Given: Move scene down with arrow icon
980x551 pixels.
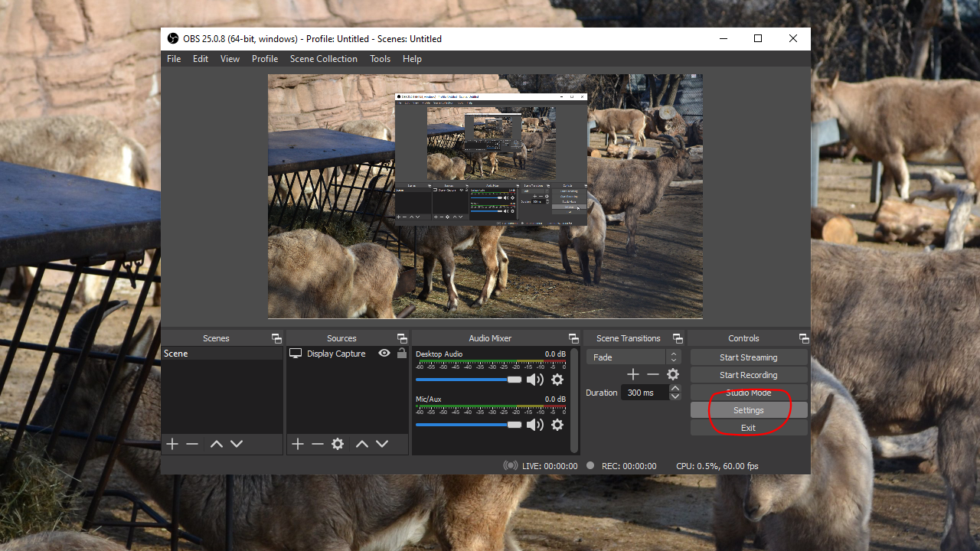Looking at the screenshot, I should (x=237, y=444).
